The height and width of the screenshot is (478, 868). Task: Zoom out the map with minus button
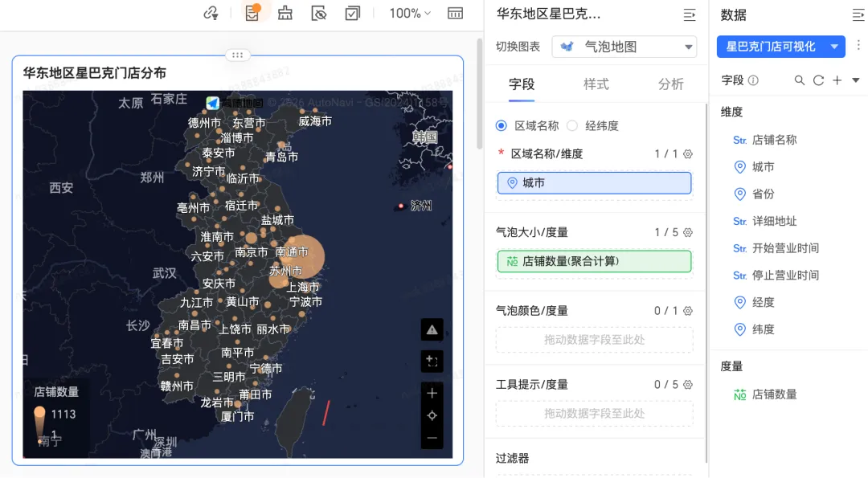tap(432, 438)
